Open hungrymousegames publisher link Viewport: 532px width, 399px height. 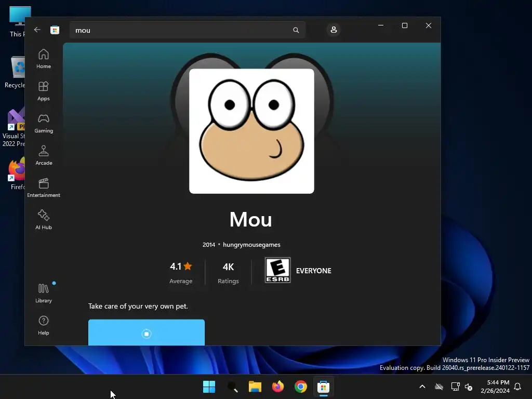pos(251,245)
